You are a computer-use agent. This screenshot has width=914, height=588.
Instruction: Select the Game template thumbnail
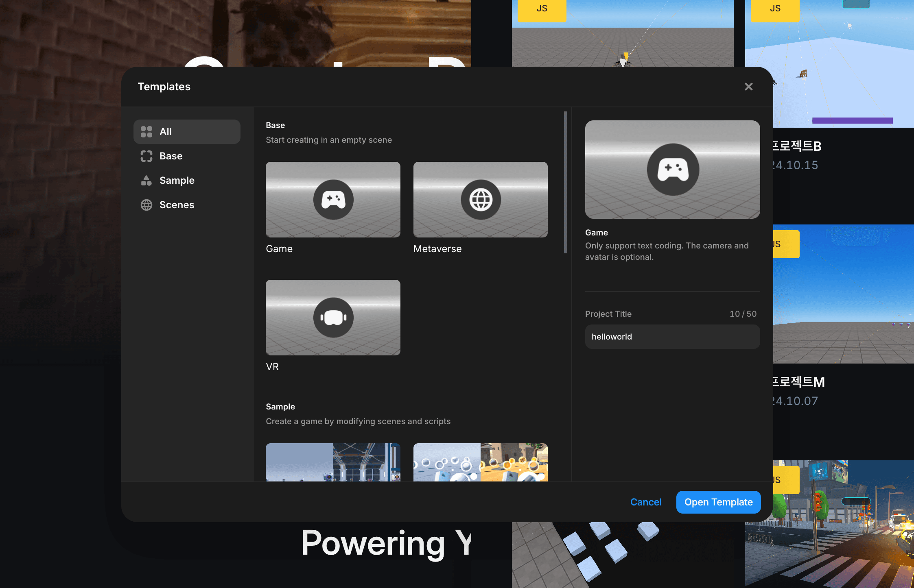coord(333,200)
